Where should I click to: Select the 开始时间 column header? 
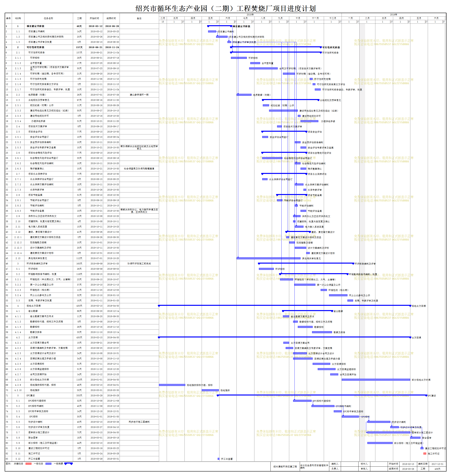pyautogui.click(x=94, y=18)
